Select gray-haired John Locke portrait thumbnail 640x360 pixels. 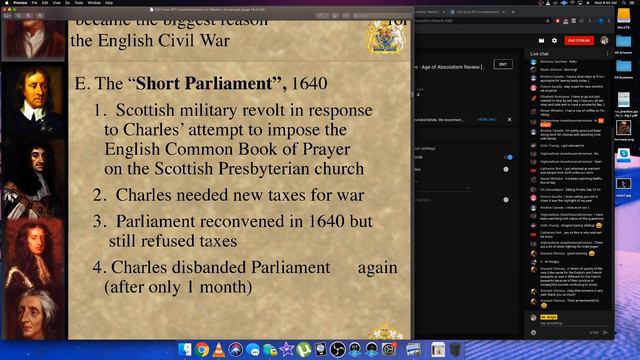click(x=33, y=313)
